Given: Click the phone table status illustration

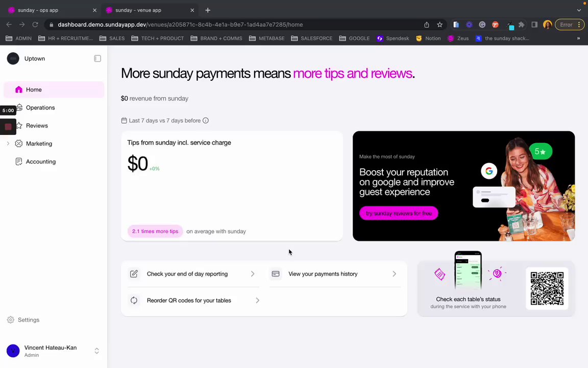Looking at the screenshot, I should [468, 270].
